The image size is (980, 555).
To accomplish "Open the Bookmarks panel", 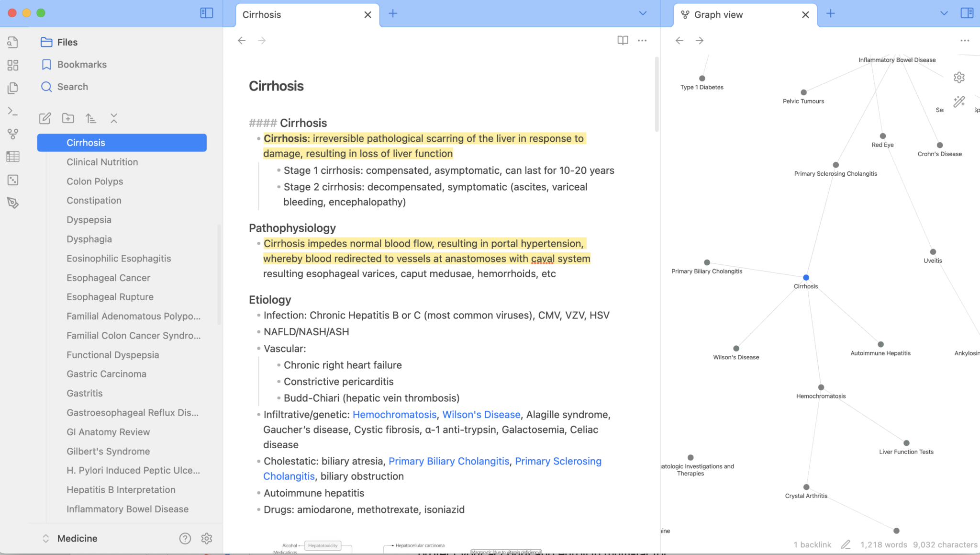I will (74, 64).
